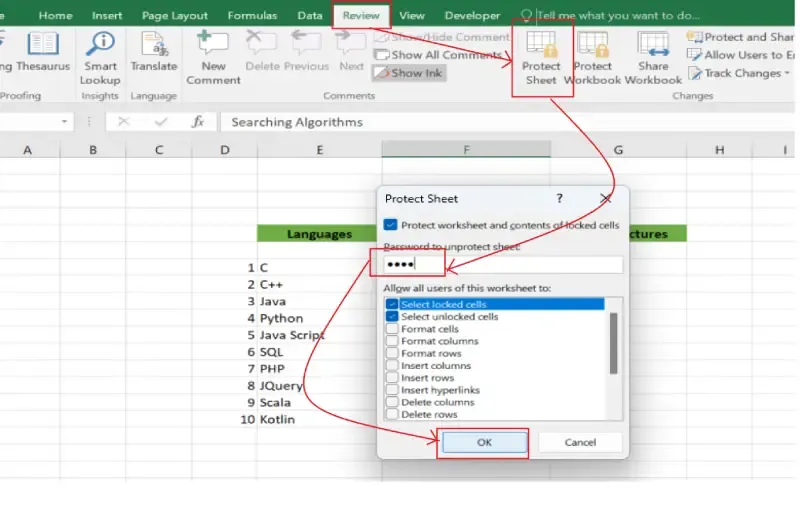Screen dimensions: 800x507
Task: Click the Kotlin cell
Action: (319, 419)
